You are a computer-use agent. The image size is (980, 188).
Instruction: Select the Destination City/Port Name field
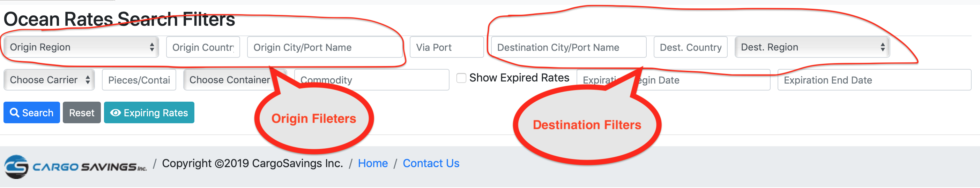(x=569, y=47)
